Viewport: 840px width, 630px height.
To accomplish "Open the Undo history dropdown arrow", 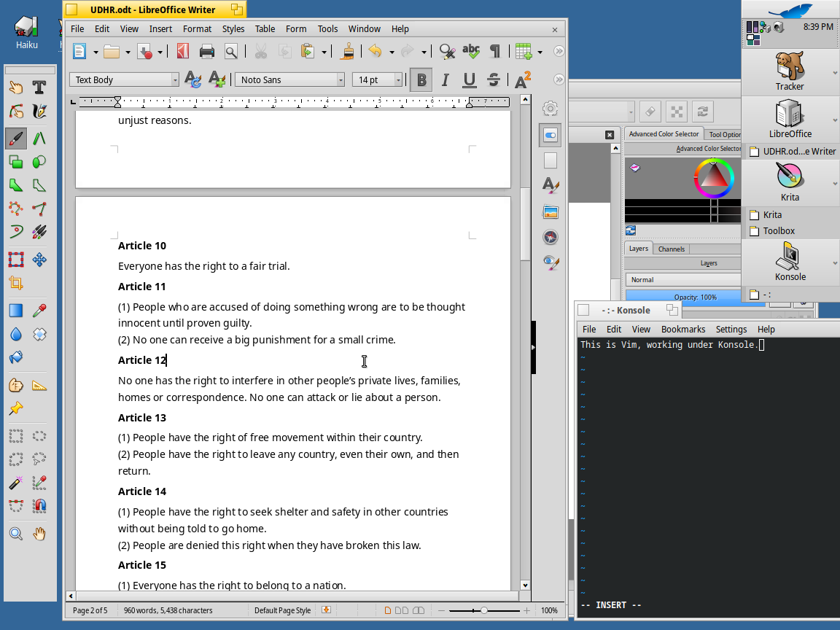I will coord(392,52).
